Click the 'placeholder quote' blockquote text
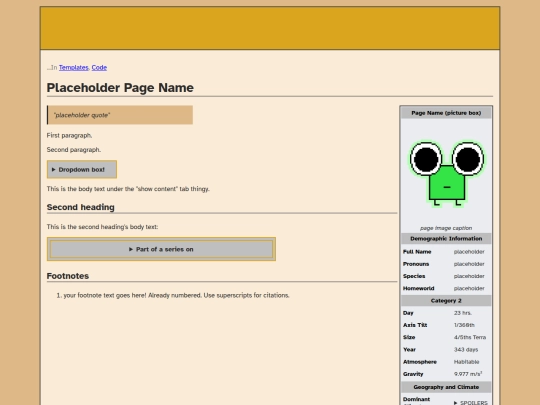This screenshot has width=540, height=405. [82, 115]
